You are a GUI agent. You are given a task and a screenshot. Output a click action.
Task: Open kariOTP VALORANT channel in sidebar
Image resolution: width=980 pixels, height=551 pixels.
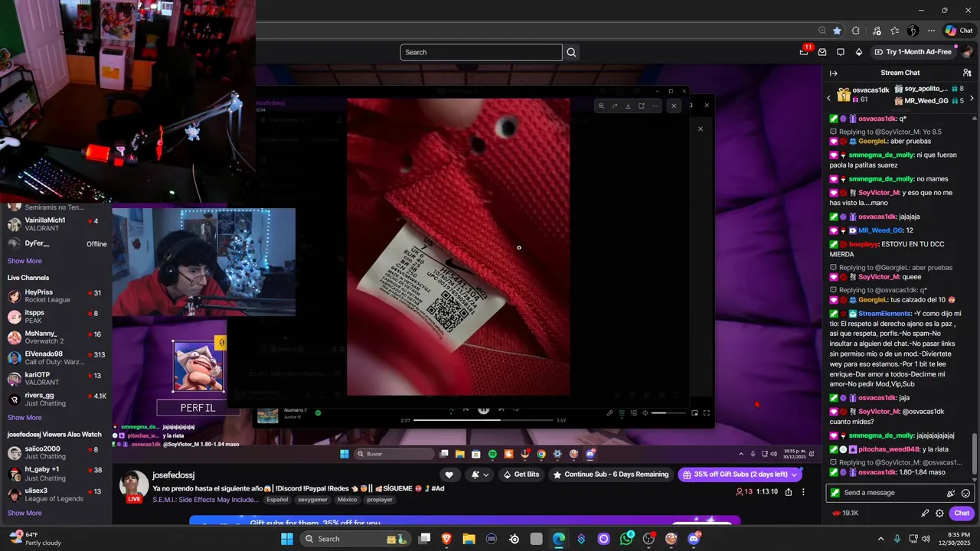point(56,378)
